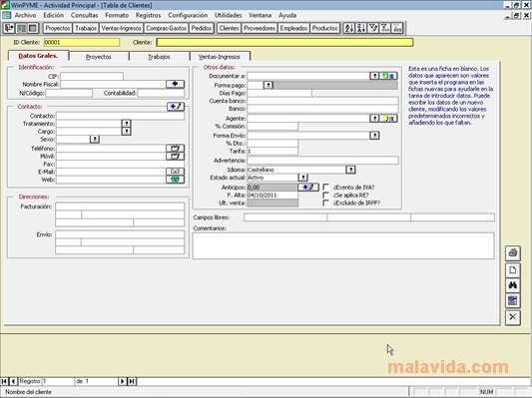Image resolution: width=532 pixels, height=398 pixels.
Task: Open filter by form funnel icon
Action: pos(385,28)
